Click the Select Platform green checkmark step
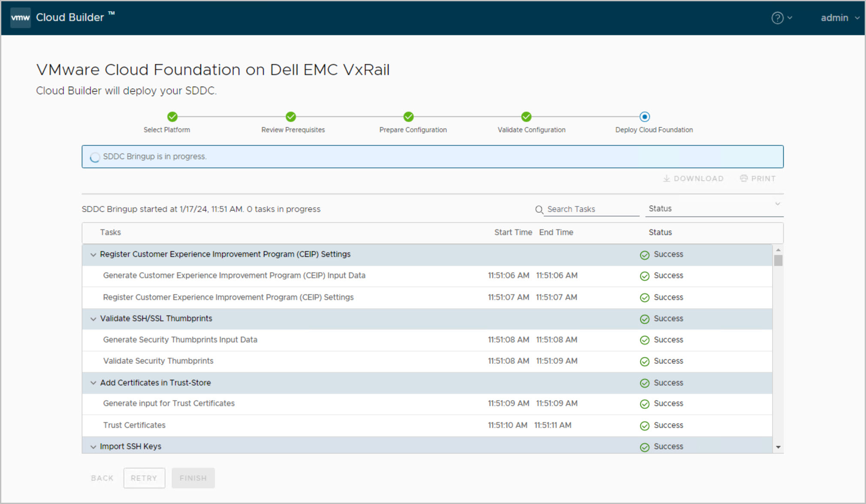 (172, 117)
